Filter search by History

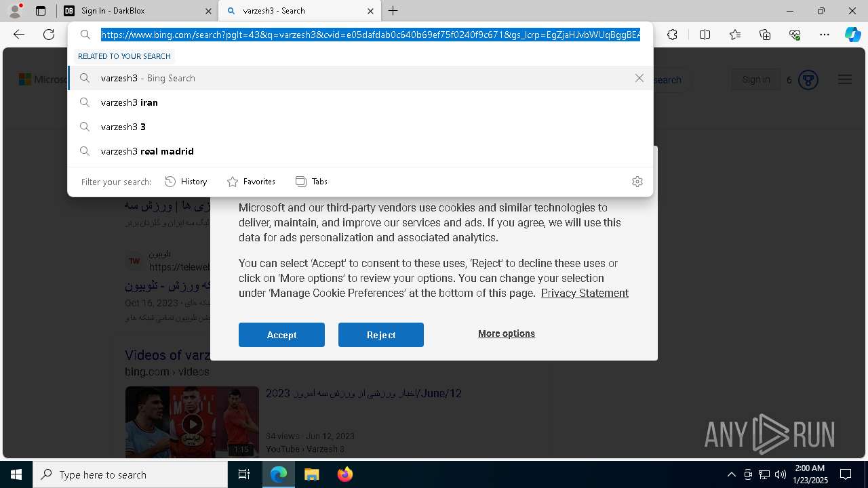click(186, 182)
